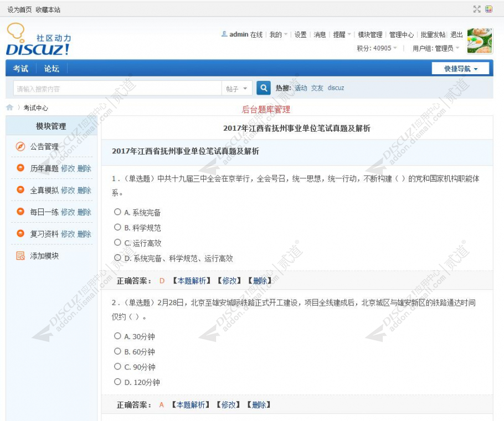Open the 快捷导航 dropdown

pos(460,69)
